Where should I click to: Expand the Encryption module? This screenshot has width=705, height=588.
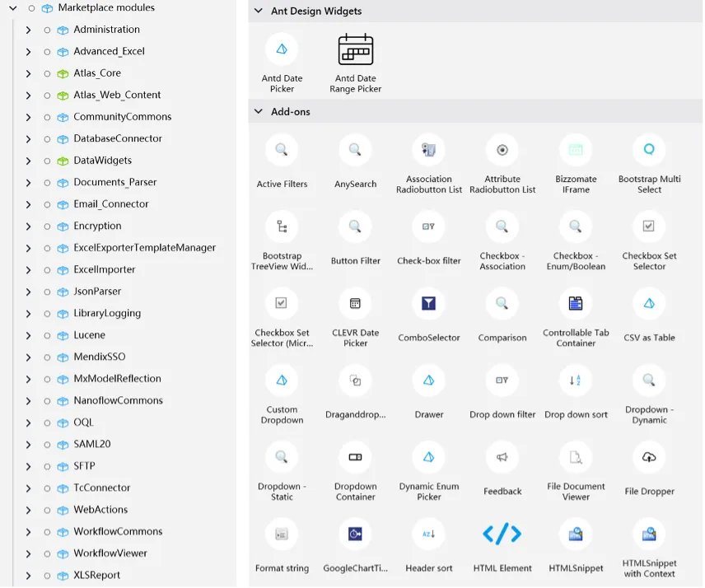click(x=28, y=226)
